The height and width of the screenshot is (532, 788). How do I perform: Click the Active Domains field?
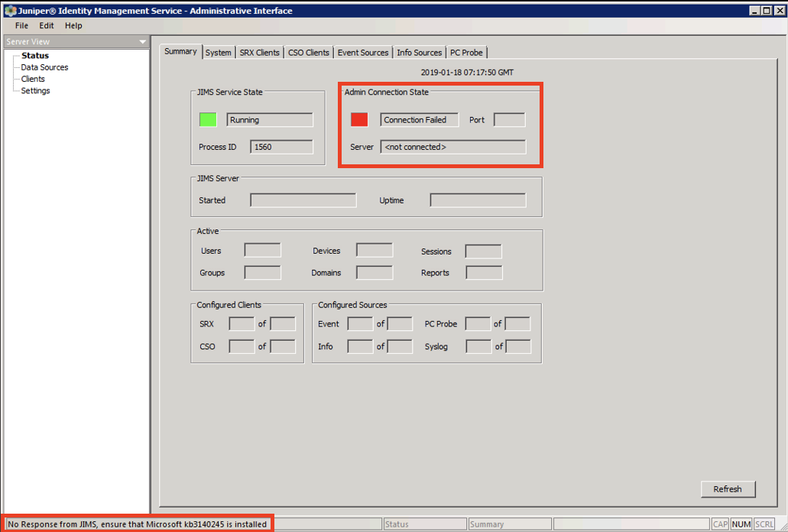[375, 272]
